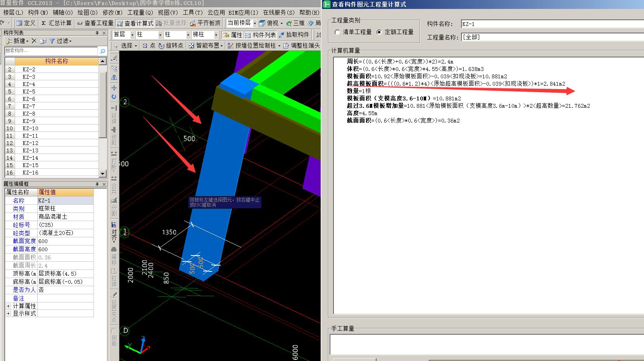Pin the 构件列表 panel
Viewport: 644px width, 361px height.
pos(97,33)
